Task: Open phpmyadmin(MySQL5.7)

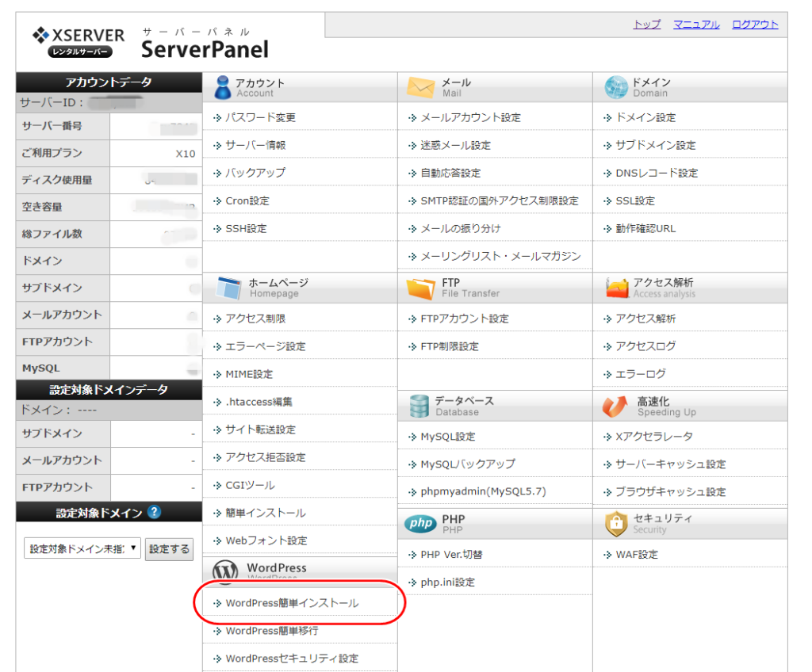Action: [x=483, y=491]
